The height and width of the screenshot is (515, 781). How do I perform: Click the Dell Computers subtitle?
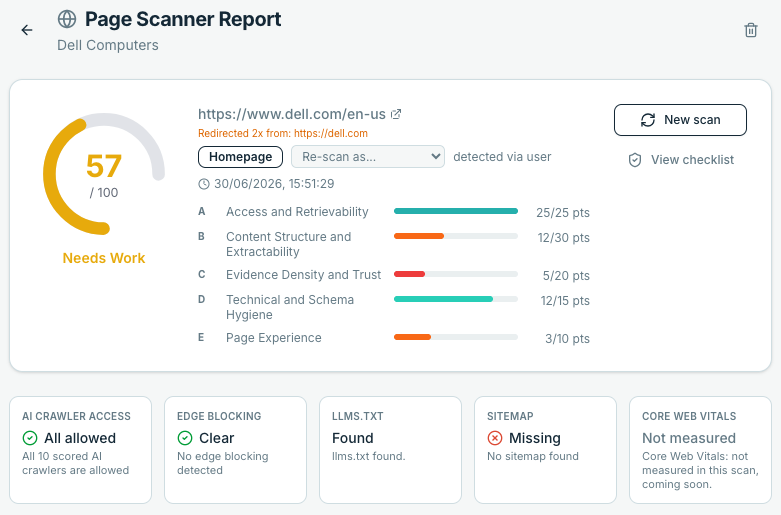tap(108, 45)
